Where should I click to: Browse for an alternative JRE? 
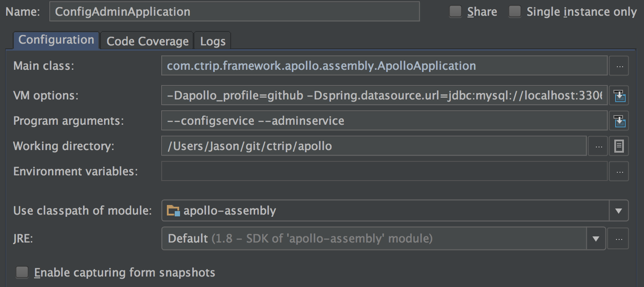click(x=619, y=238)
